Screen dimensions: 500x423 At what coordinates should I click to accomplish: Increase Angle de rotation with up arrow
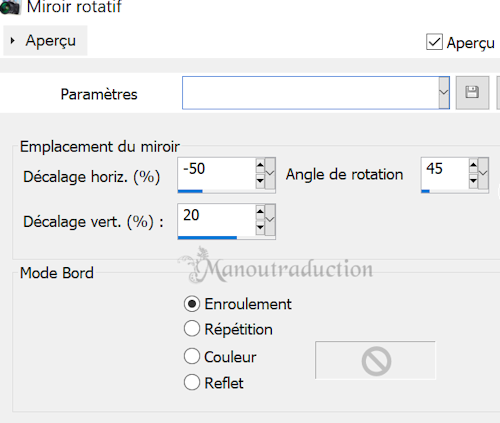pos(473,165)
